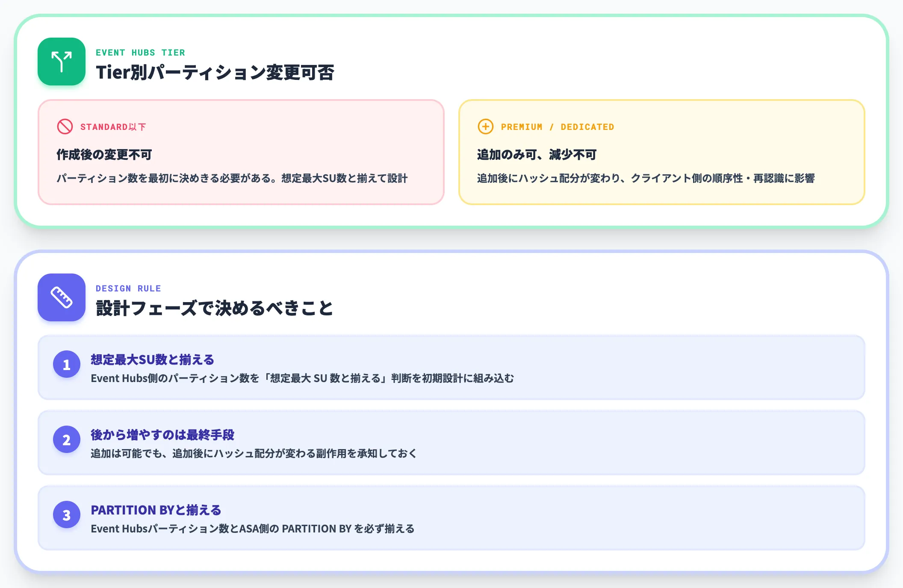
Task: Click the EVENT HUBS TIER label
Action: point(140,53)
